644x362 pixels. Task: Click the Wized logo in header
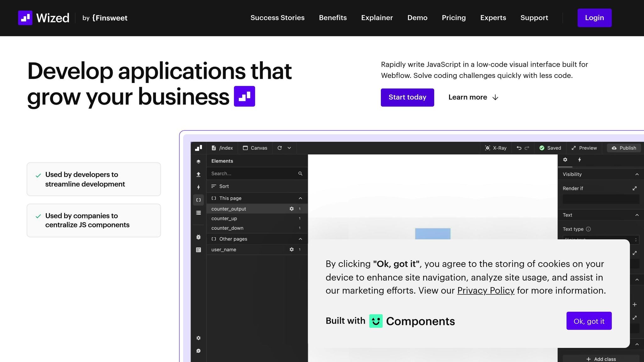tap(44, 18)
